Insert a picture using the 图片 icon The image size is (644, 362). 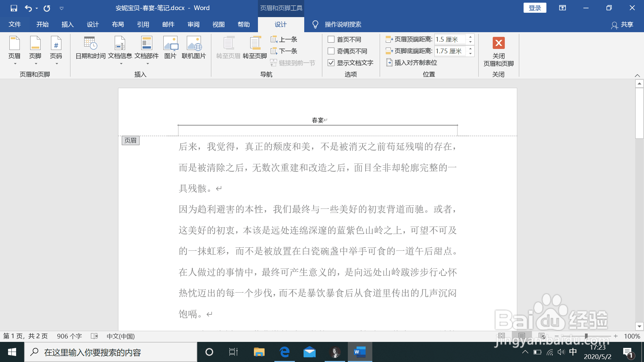(x=170, y=49)
